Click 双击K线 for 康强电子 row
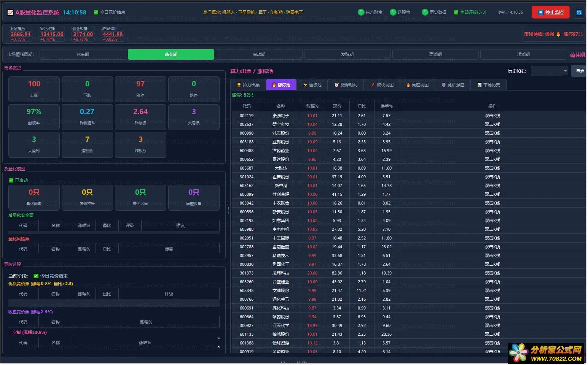Viewport: 588px width, 365px height. 492,116
